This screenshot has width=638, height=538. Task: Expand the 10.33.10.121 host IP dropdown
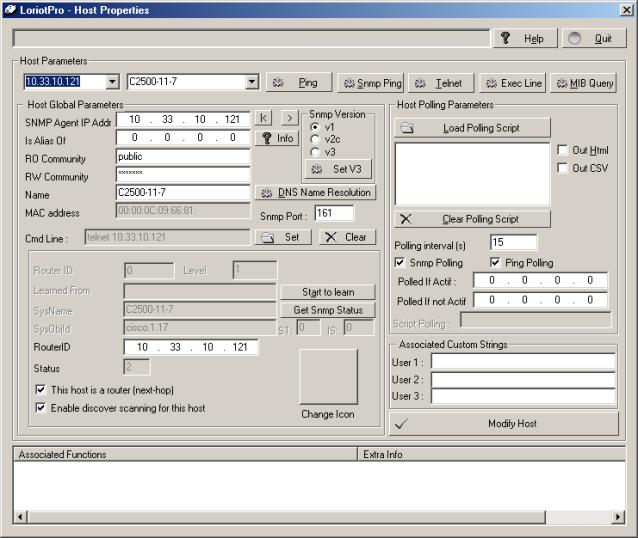pos(112,82)
